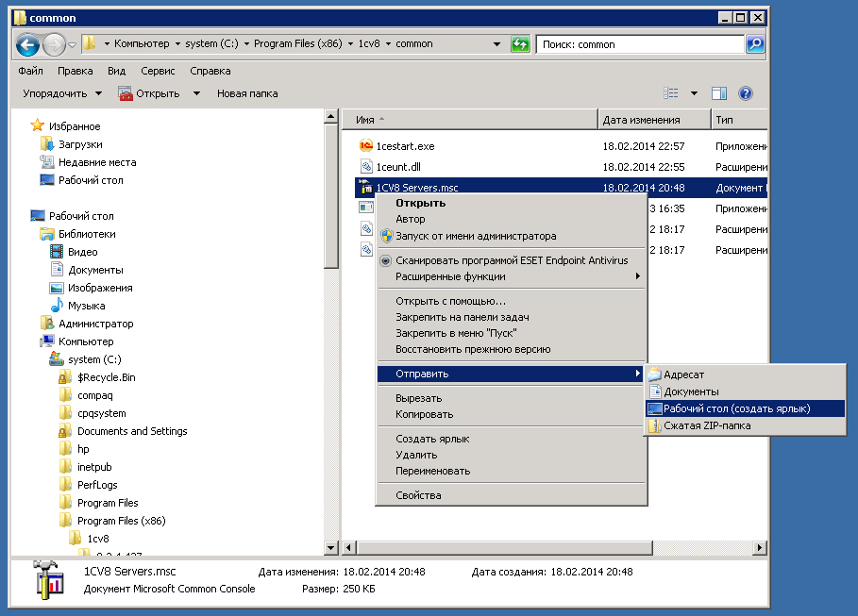Select Documents and Settings in tree
This screenshot has height=616, width=858.
tap(132, 431)
